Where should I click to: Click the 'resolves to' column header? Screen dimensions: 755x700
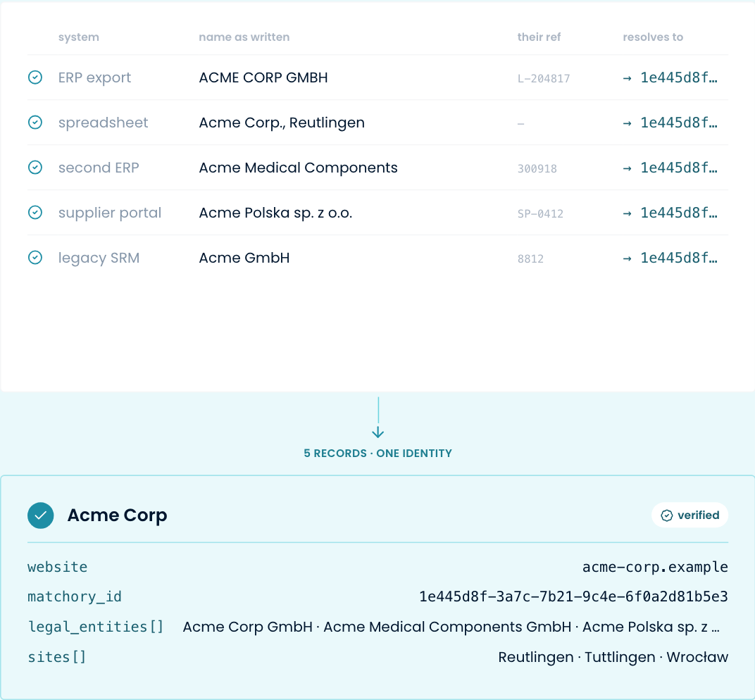pos(653,37)
